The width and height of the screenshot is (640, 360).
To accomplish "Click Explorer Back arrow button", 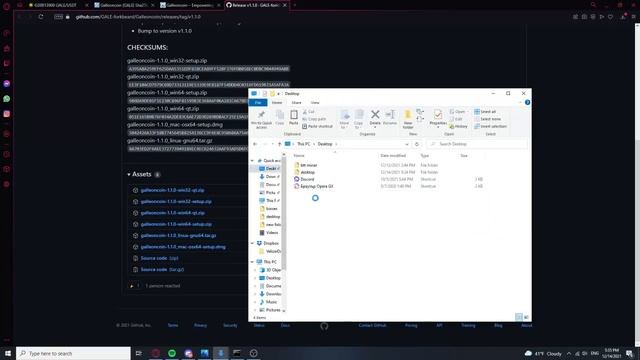I will (x=255, y=144).
